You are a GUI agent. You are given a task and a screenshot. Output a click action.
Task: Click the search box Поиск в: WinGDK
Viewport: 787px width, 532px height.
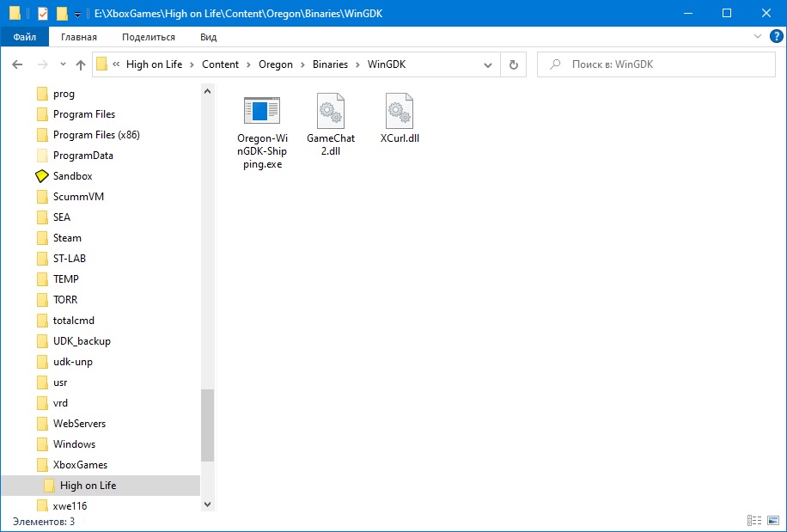(x=656, y=64)
